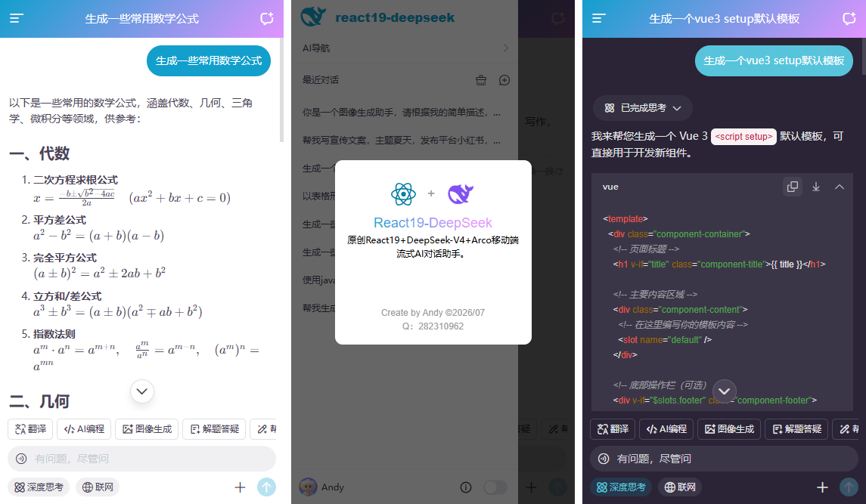The height and width of the screenshot is (504, 866).
Task: Click 完全平方公式 list item
Action: click(64, 258)
